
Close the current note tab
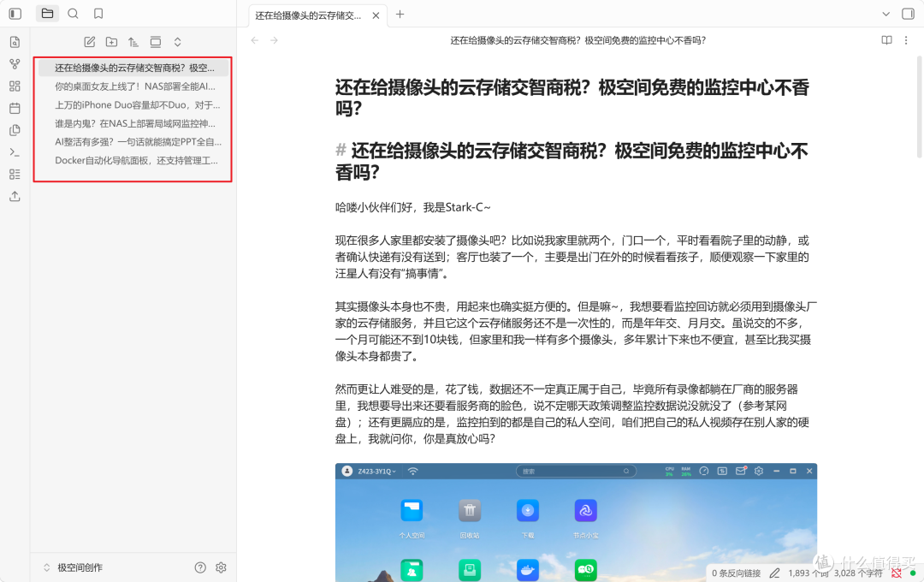376,15
